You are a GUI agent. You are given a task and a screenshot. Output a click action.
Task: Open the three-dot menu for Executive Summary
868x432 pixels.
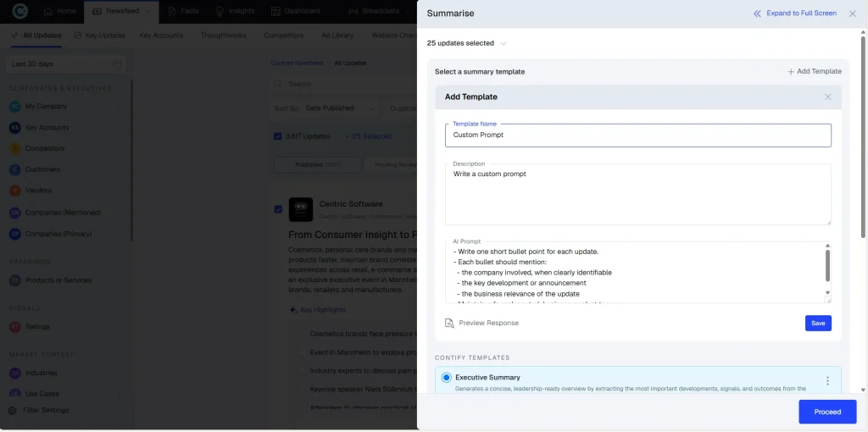tap(827, 380)
